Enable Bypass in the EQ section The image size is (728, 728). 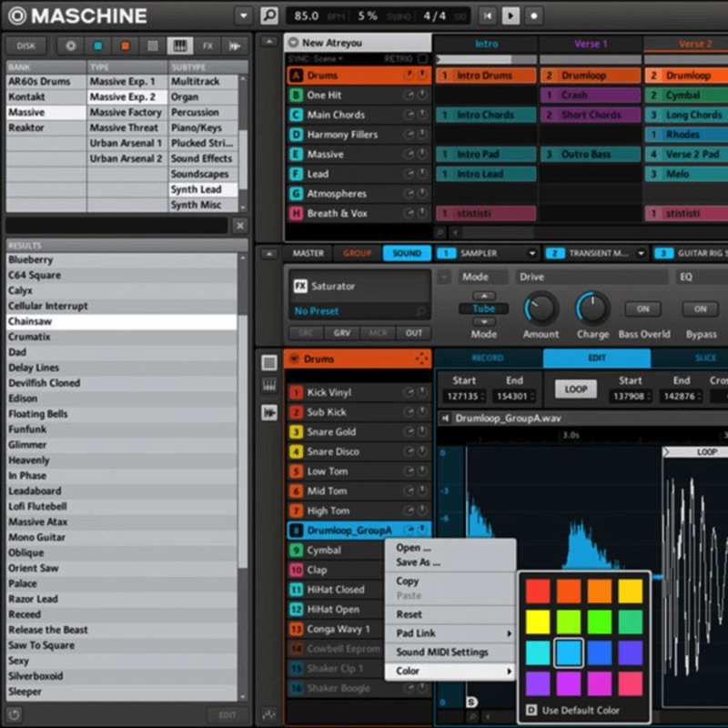click(x=699, y=309)
